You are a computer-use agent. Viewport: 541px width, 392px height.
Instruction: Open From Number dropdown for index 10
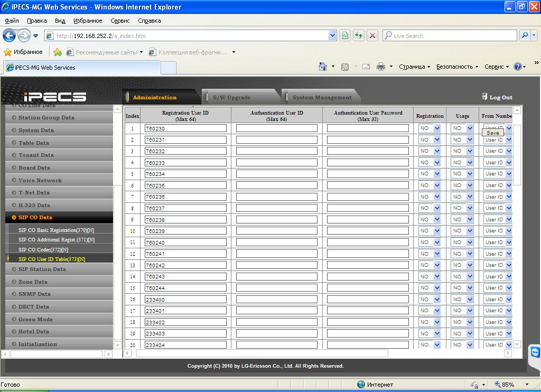coord(508,231)
